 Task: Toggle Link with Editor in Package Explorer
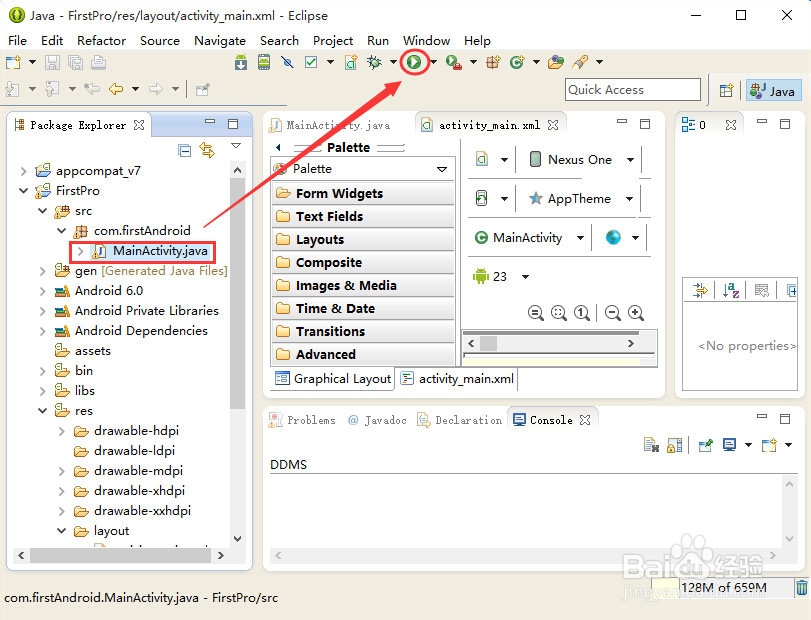(x=207, y=150)
